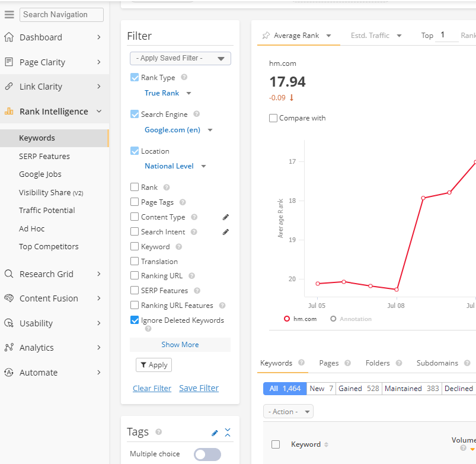Select the Gained 528 keywords tab

click(x=358, y=389)
